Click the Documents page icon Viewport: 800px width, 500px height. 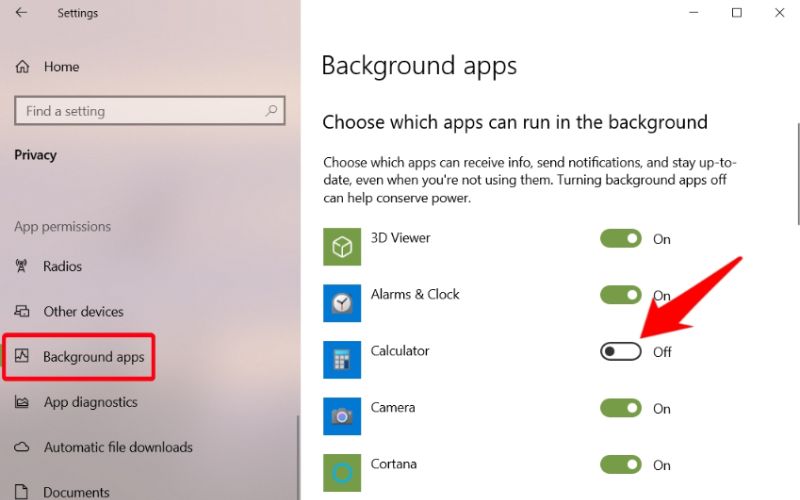[21, 491]
